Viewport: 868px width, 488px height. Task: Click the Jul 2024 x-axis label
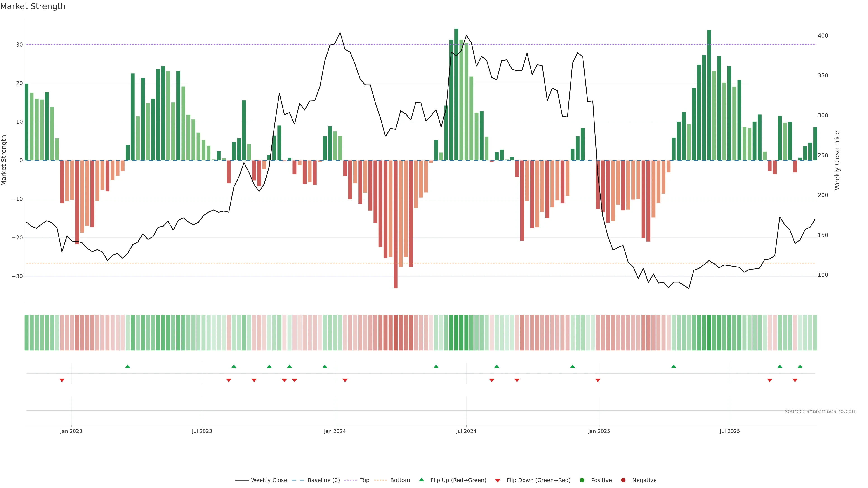click(x=466, y=431)
